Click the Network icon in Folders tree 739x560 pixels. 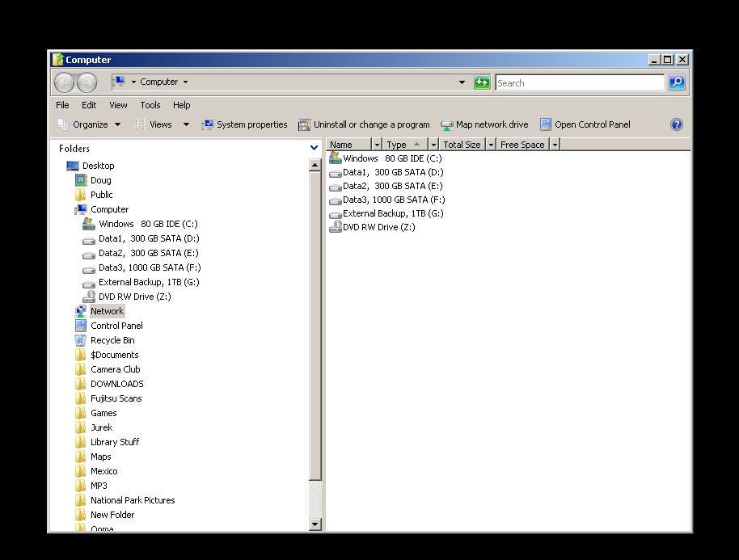[81, 311]
